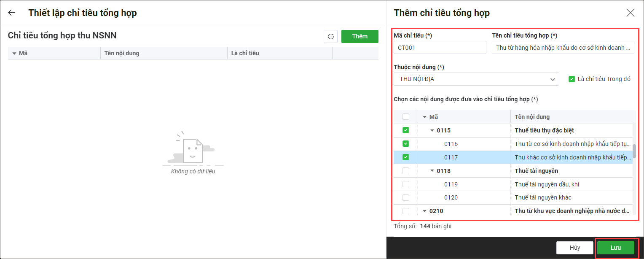Tick the select-all checkbox in table header
Screen dimensions: 644x259
(x=405, y=117)
